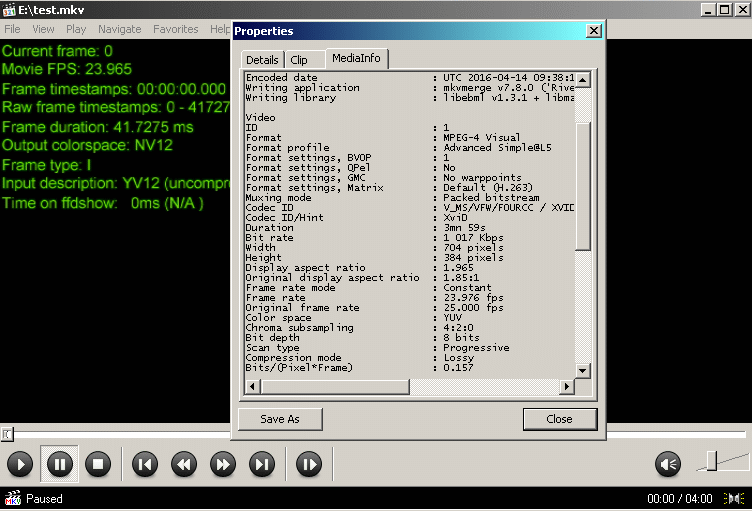Click the 'MPEG-4 Visual' format value

click(482, 138)
